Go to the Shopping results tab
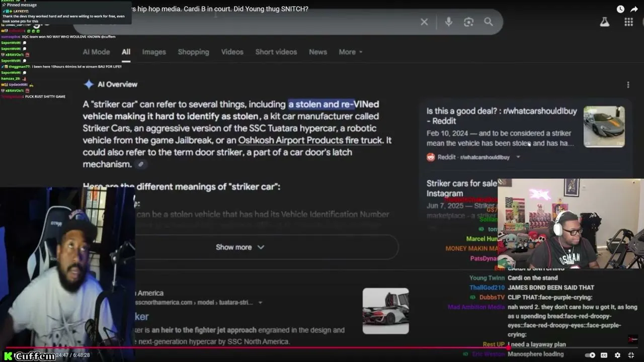 [193, 52]
